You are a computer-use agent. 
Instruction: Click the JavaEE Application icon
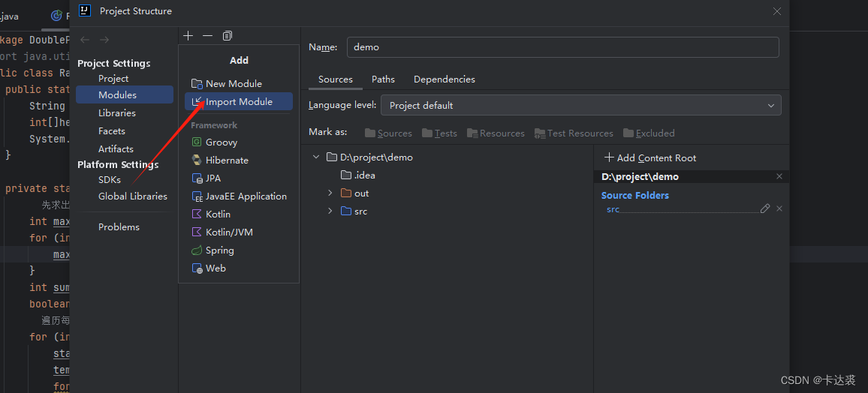[x=197, y=196]
